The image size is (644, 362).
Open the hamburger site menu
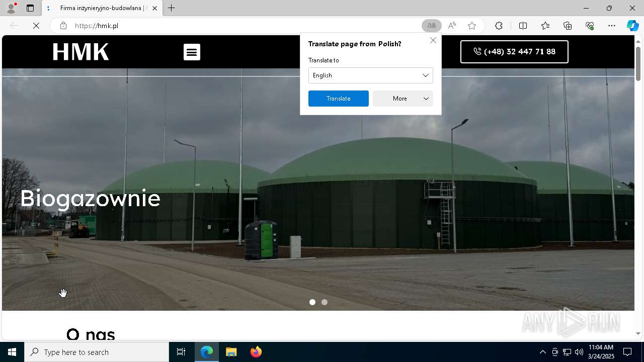192,52
